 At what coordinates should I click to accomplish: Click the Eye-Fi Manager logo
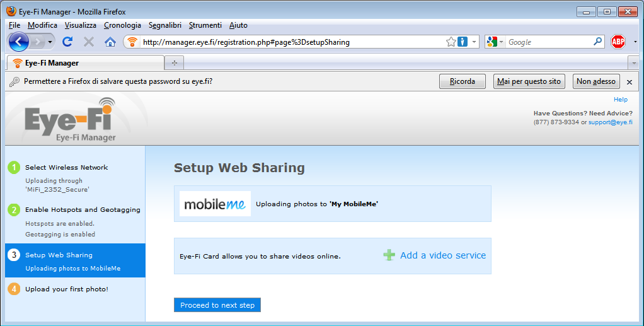[x=70, y=120]
